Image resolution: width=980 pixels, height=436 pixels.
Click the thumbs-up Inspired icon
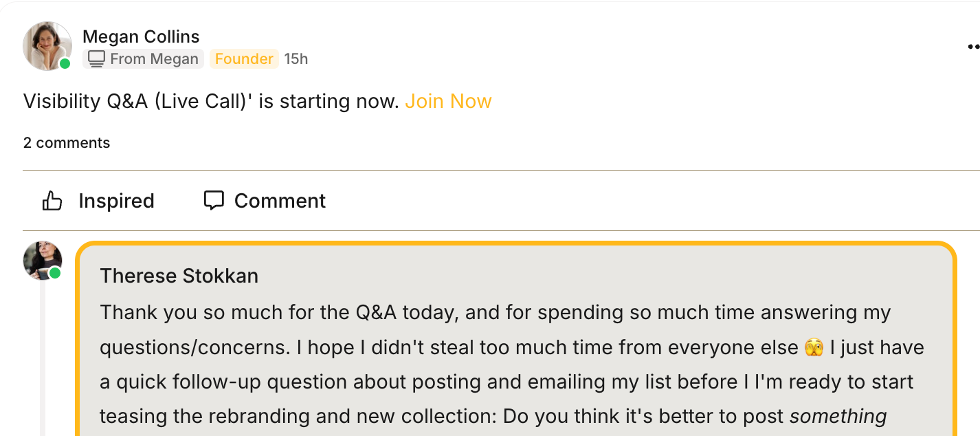click(53, 200)
